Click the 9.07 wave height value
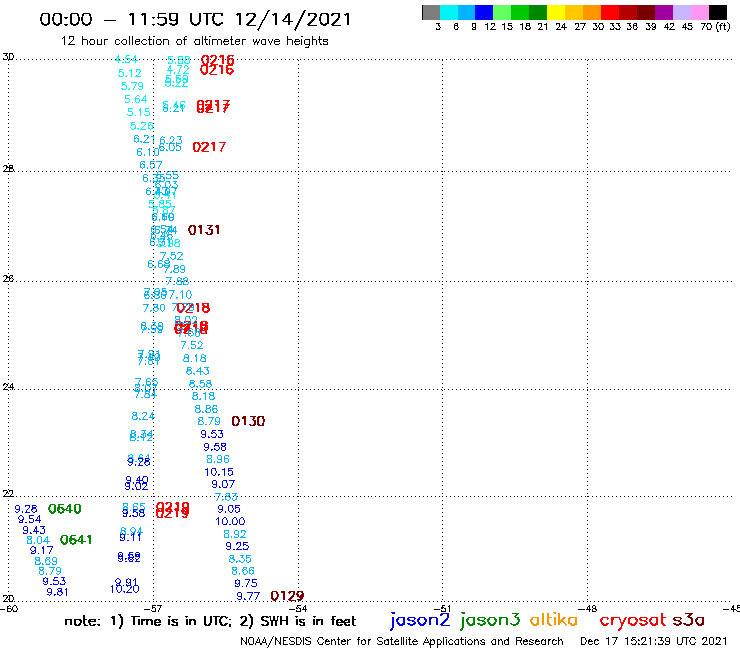The height and width of the screenshot is (650, 740). 223,484
